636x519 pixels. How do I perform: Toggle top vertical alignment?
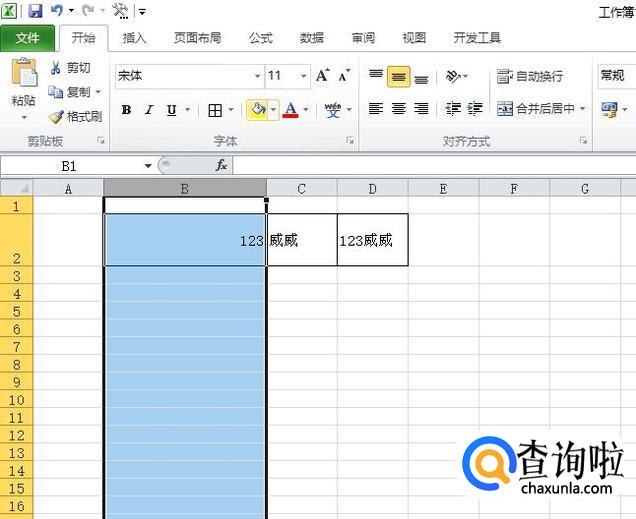[x=376, y=76]
